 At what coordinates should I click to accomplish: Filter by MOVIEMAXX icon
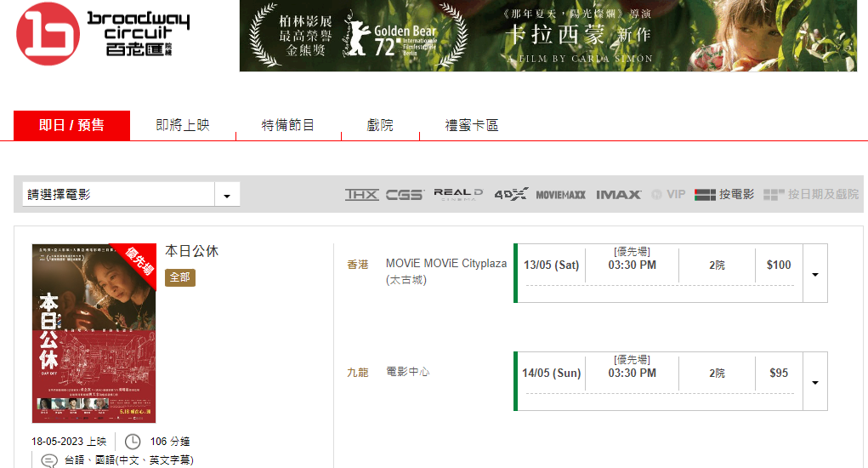(560, 195)
